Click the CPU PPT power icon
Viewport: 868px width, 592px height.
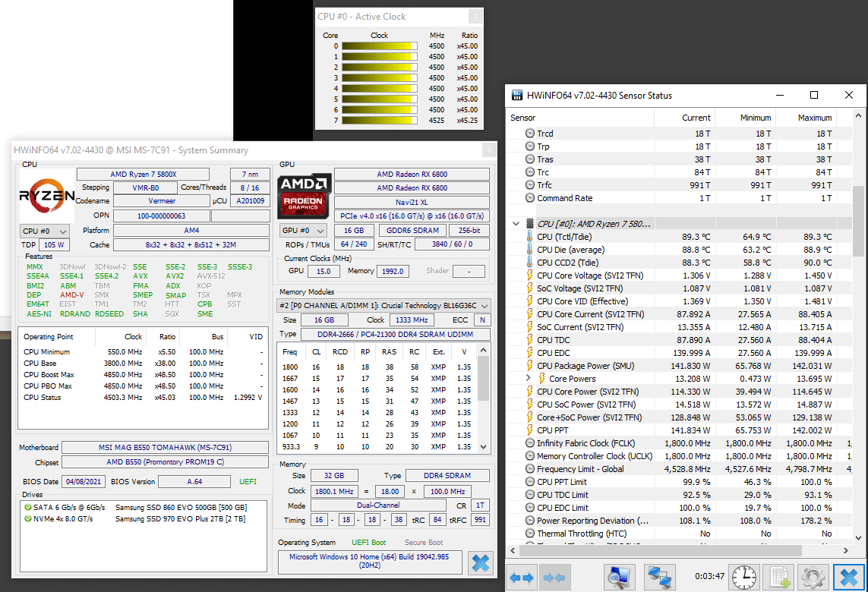[x=530, y=430]
